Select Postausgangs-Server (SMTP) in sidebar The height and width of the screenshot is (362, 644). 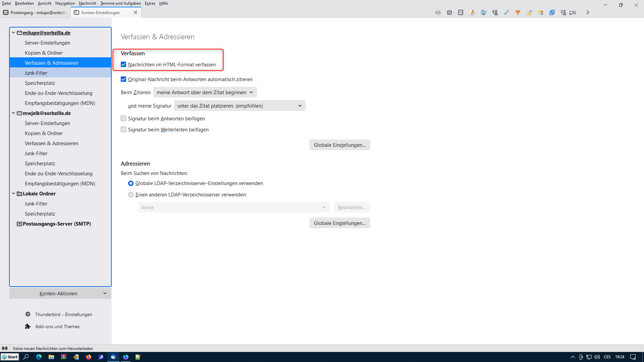(57, 224)
